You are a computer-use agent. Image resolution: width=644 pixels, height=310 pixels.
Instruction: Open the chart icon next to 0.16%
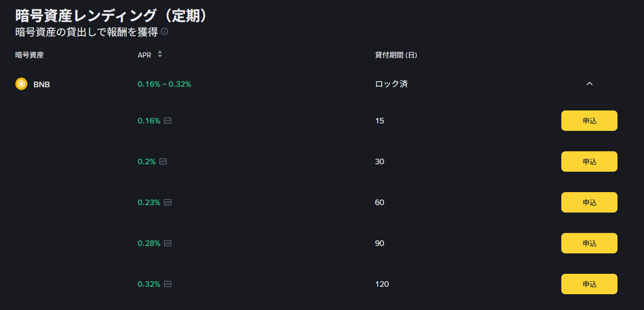(x=168, y=121)
